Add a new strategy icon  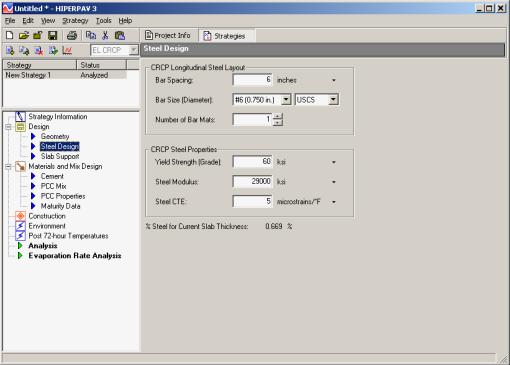click(10, 51)
